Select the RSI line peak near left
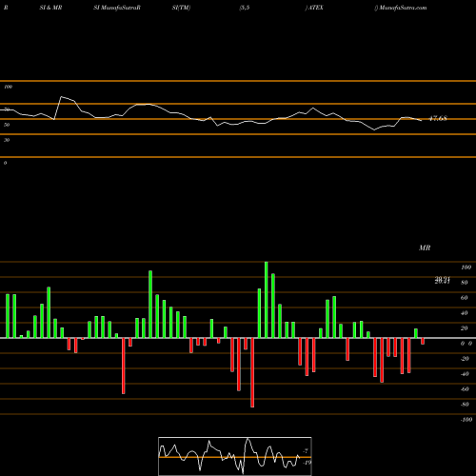This screenshot has width=476, height=476. [x=62, y=96]
